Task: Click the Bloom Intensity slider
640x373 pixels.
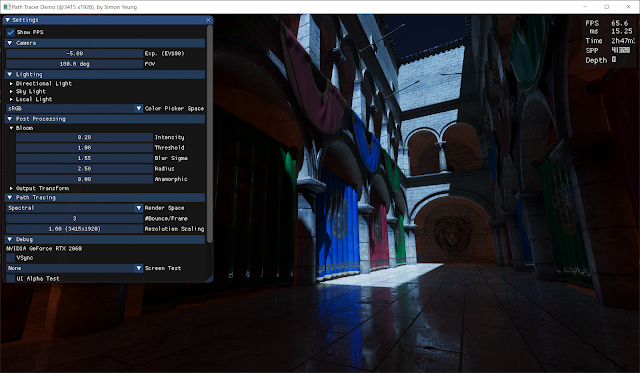Action: (x=84, y=138)
